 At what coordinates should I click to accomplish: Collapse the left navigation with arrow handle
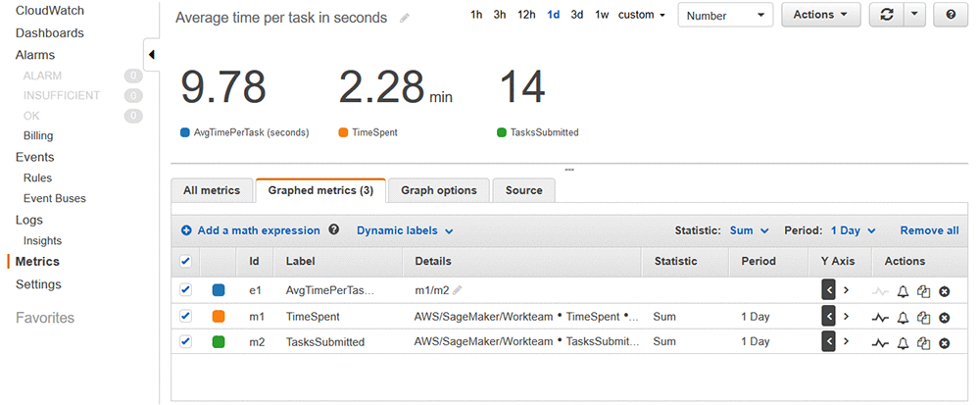[x=151, y=55]
